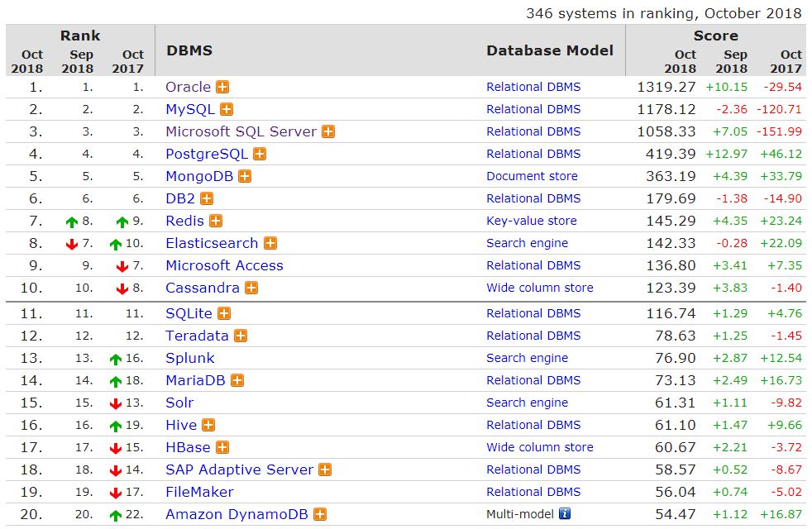This screenshot has height=529, width=812.
Task: Click the Redis score 145.29
Action: point(671,221)
